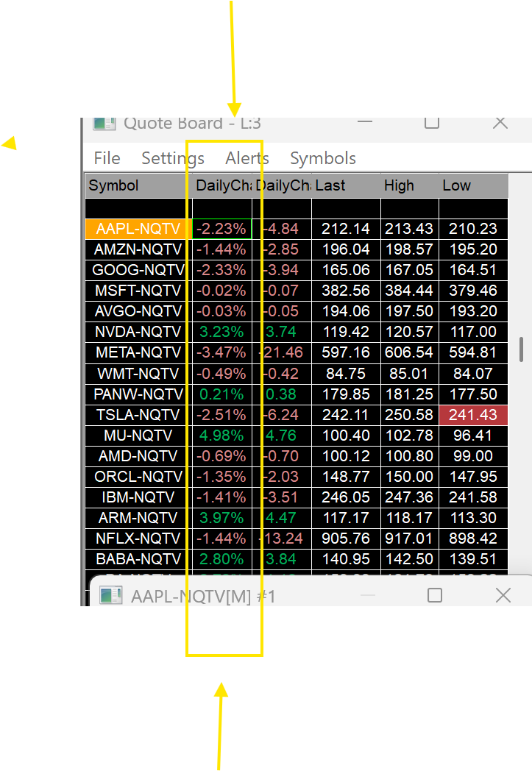Click the 212.14 AAPL last price
This screenshot has height=771, width=532.
tap(346, 229)
